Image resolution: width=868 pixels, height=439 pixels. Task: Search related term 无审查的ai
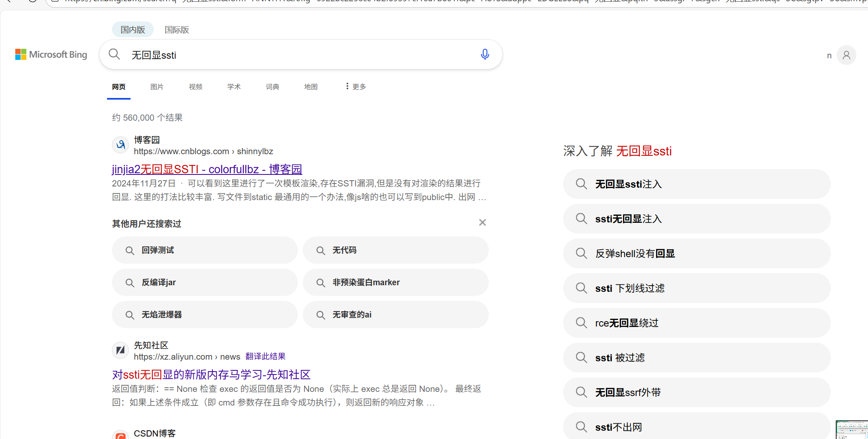395,315
